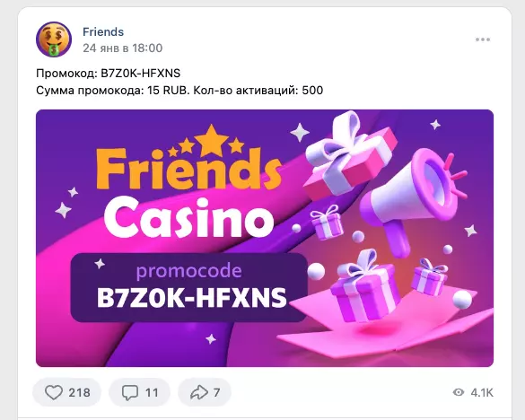Open the Friends community money-face avatar
Image resolution: width=525 pixels, height=420 pixels.
[x=54, y=39]
